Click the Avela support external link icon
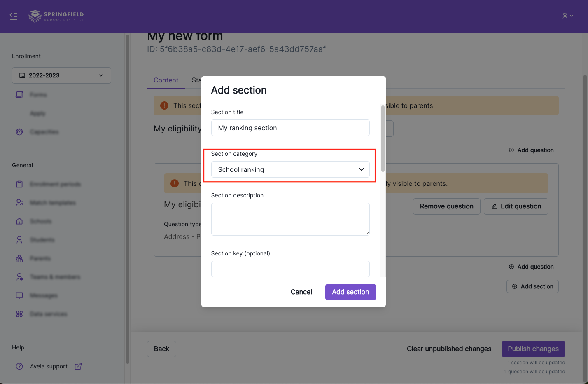Image resolution: width=588 pixels, height=384 pixels. click(x=78, y=366)
